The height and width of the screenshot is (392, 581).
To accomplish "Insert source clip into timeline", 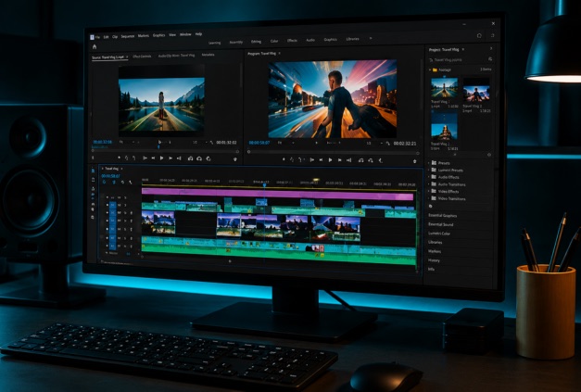I will [x=191, y=158].
